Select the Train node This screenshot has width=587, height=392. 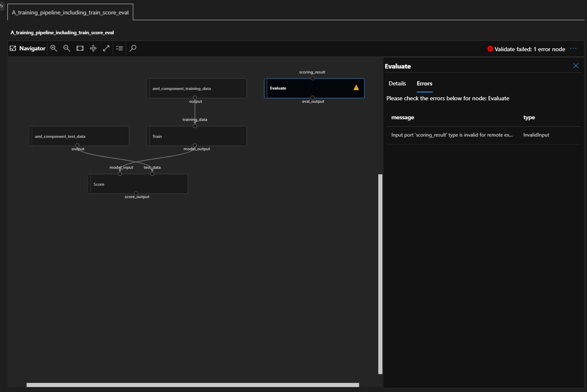197,136
